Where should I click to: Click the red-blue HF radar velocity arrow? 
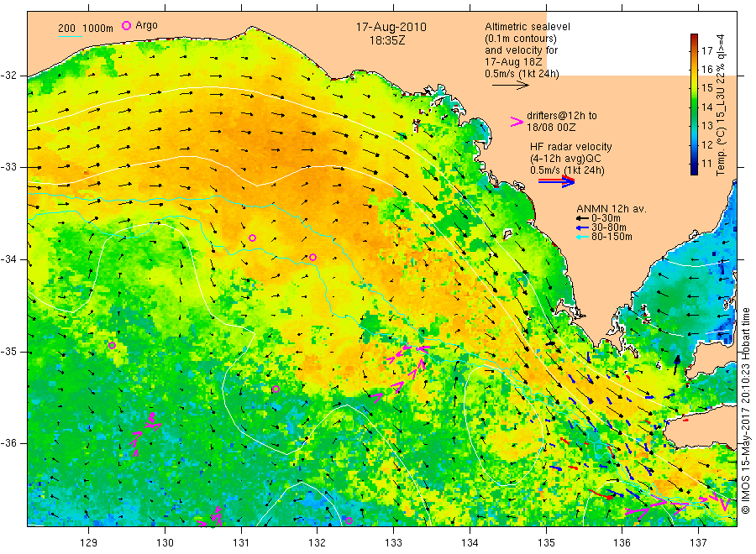click(556, 181)
